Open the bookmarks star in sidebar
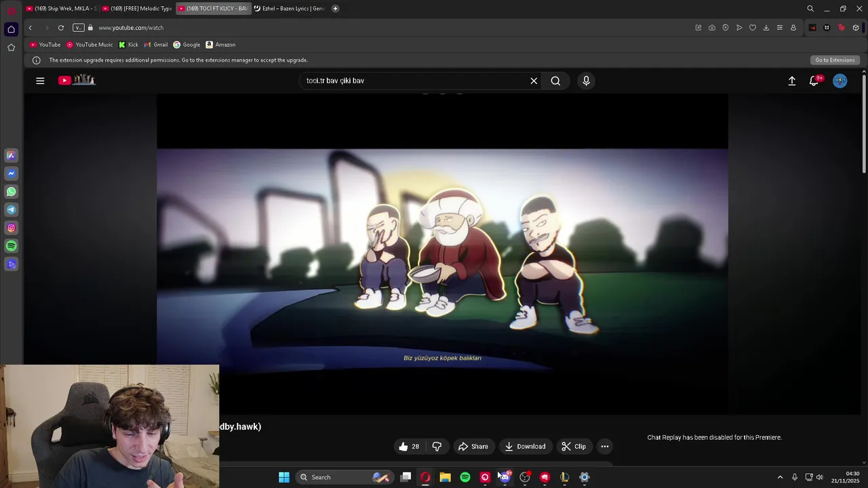The image size is (868, 488). 11,47
